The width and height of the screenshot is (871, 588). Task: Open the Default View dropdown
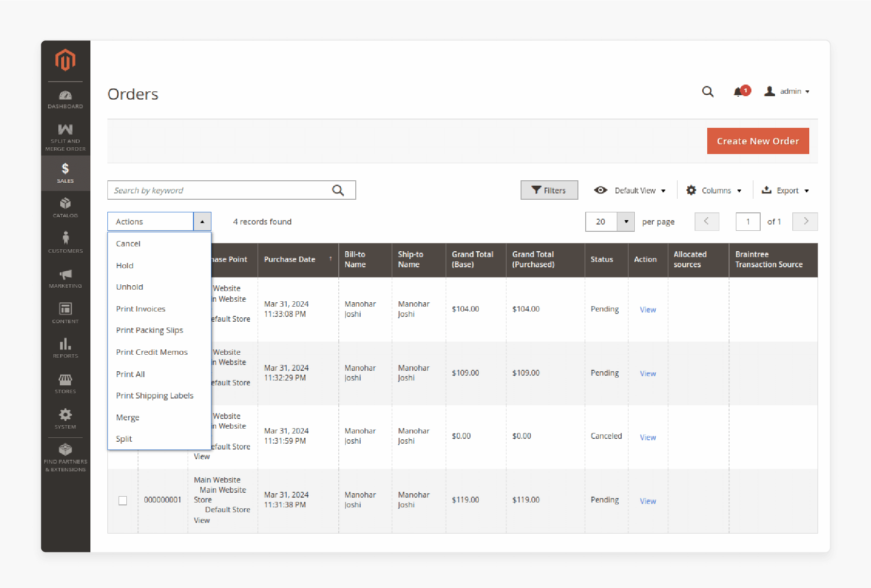click(630, 190)
